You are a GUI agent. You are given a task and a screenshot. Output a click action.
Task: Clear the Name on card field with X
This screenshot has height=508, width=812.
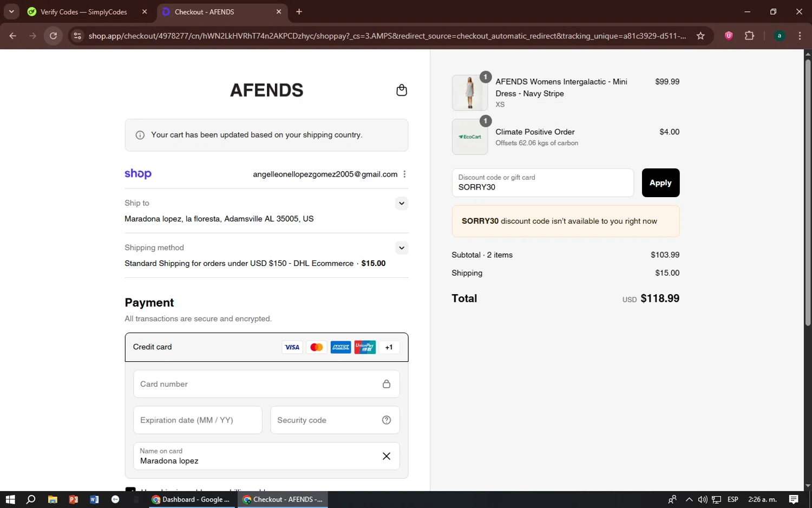(x=386, y=456)
